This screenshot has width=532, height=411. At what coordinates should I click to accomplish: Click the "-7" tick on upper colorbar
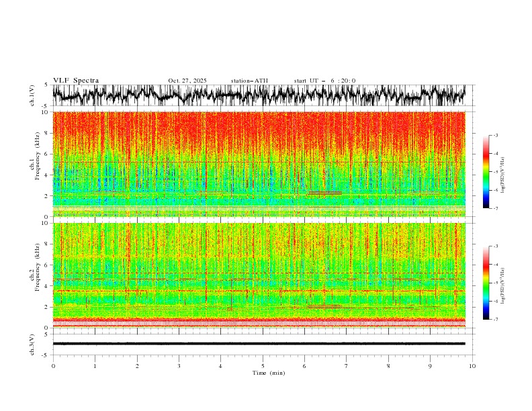[x=495, y=208]
